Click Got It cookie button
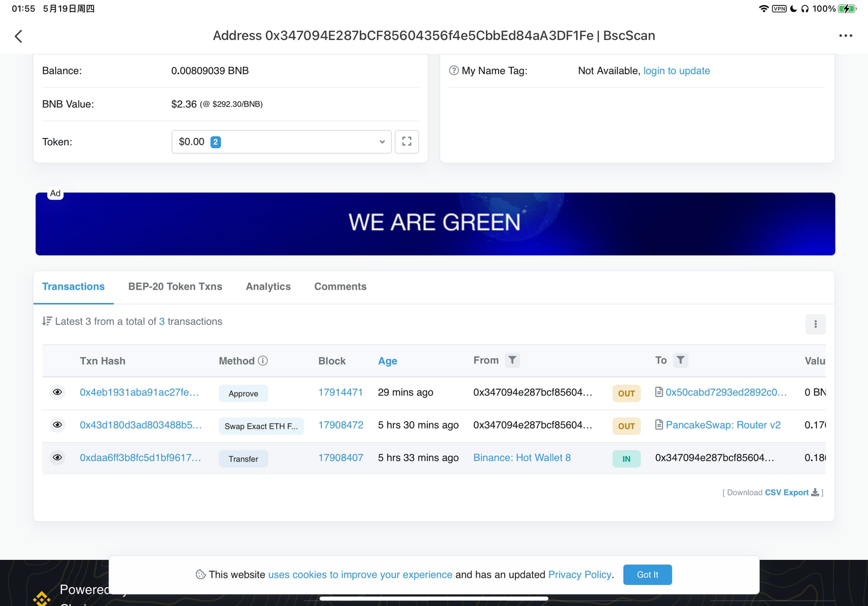The image size is (868, 606). tap(647, 574)
